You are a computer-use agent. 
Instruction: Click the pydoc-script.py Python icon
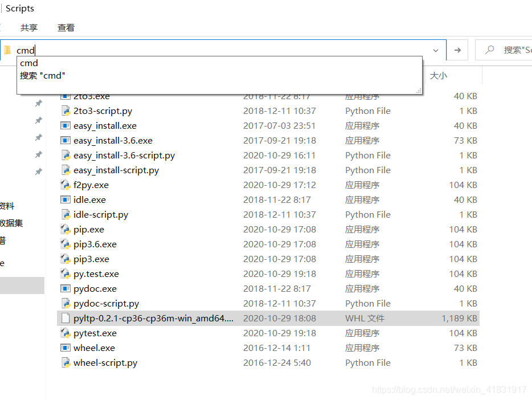(x=66, y=304)
